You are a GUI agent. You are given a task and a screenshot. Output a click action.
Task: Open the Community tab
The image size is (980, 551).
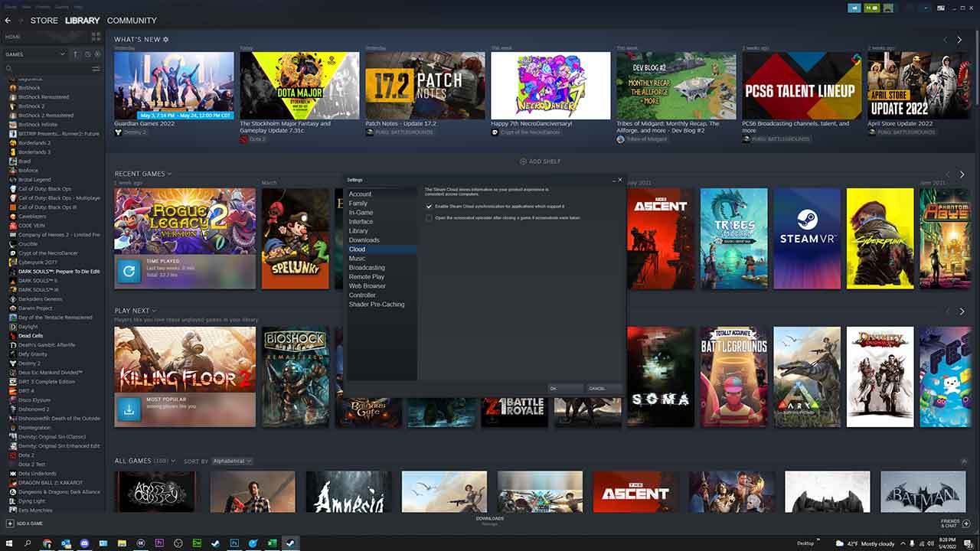(132, 21)
